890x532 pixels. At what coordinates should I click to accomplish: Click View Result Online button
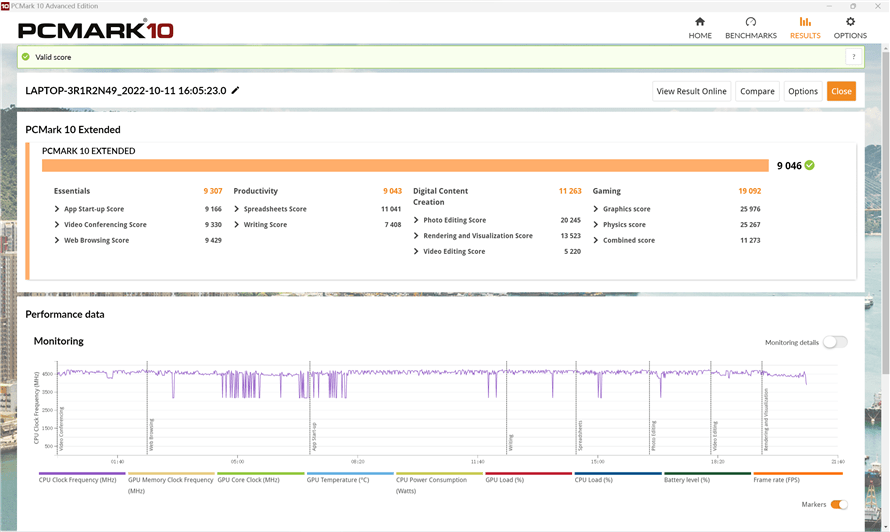[691, 91]
